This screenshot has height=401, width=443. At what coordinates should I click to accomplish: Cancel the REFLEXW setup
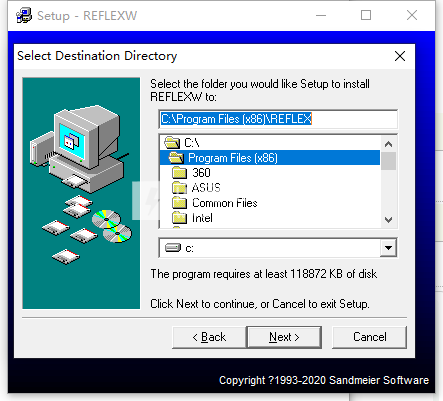tap(370, 337)
